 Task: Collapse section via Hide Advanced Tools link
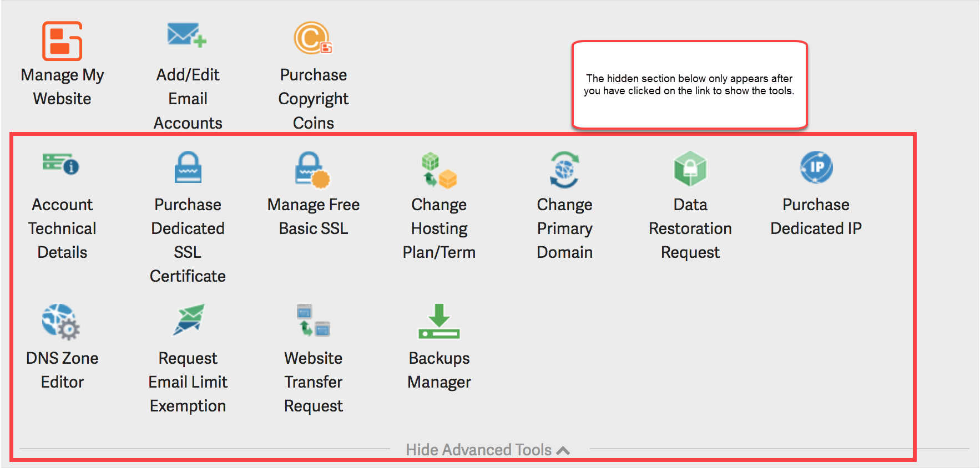point(478,450)
